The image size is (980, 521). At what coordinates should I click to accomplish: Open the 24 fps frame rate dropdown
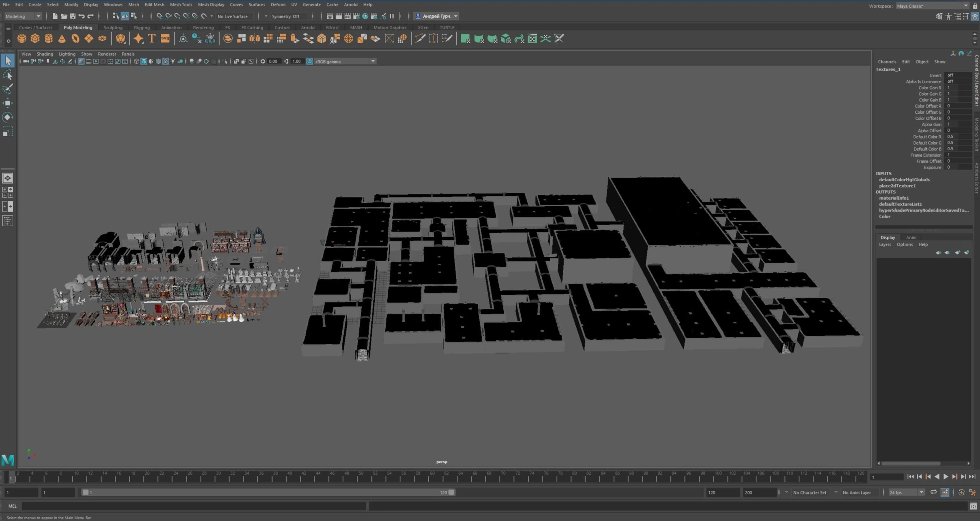click(921, 492)
